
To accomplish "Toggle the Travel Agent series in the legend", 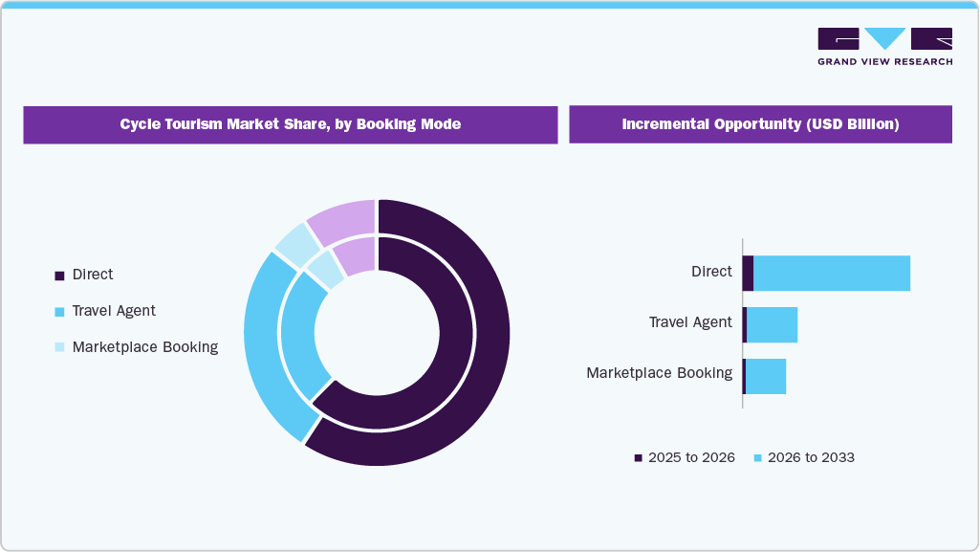I will point(115,311).
